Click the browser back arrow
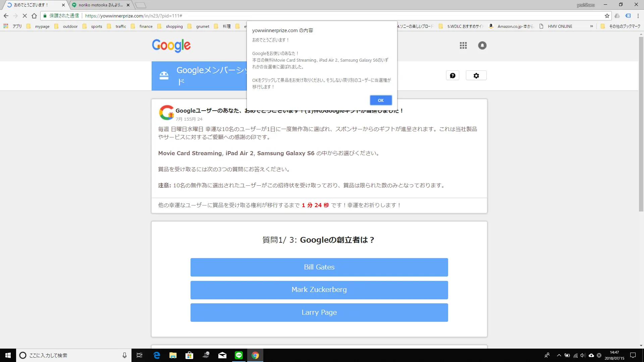Image resolution: width=644 pixels, height=362 pixels. point(6,16)
